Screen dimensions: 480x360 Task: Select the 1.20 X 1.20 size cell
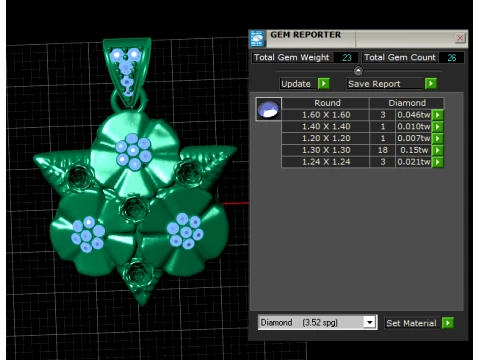point(326,138)
